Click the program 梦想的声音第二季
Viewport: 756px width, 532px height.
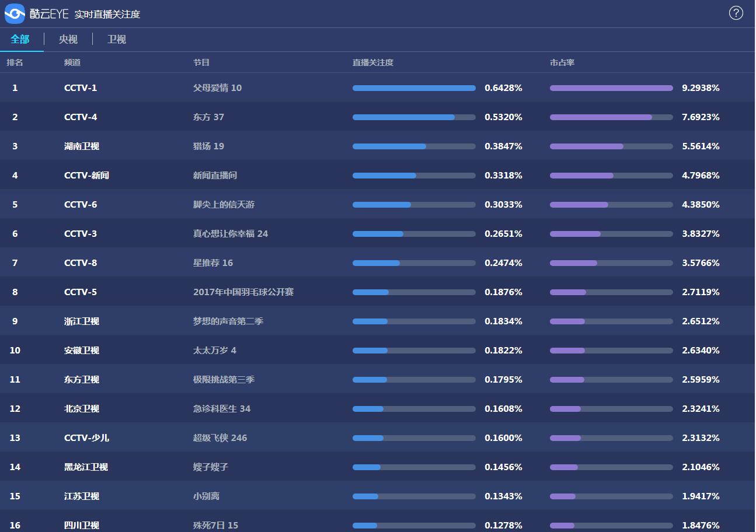coord(228,321)
